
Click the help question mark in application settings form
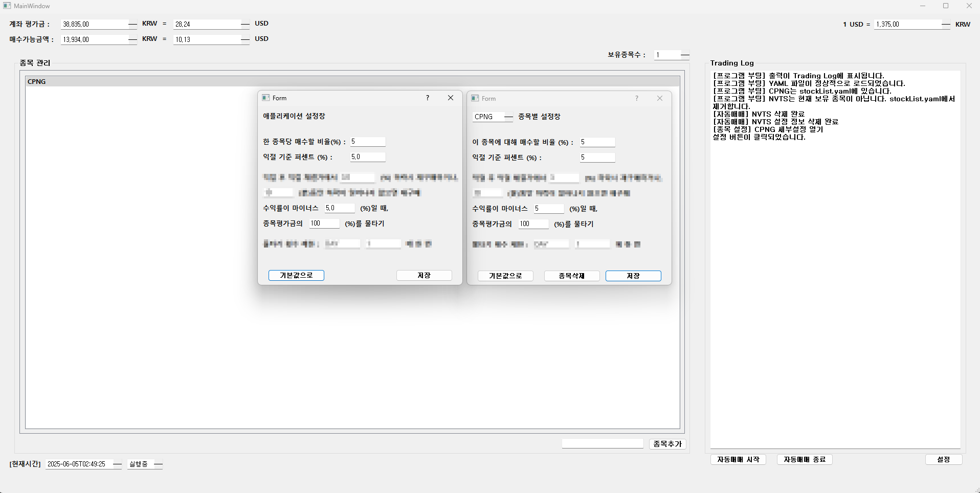point(428,98)
